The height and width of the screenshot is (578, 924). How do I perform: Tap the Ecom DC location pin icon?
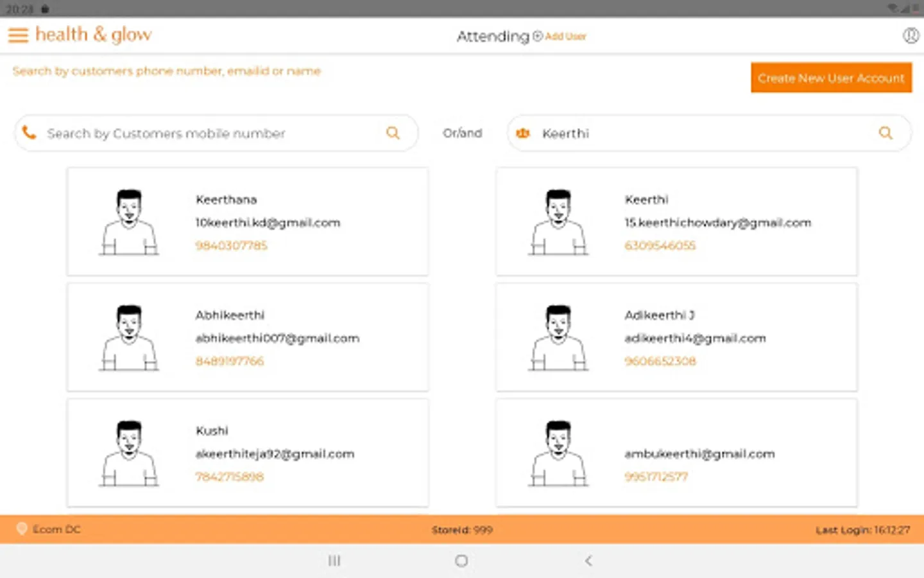(21, 529)
